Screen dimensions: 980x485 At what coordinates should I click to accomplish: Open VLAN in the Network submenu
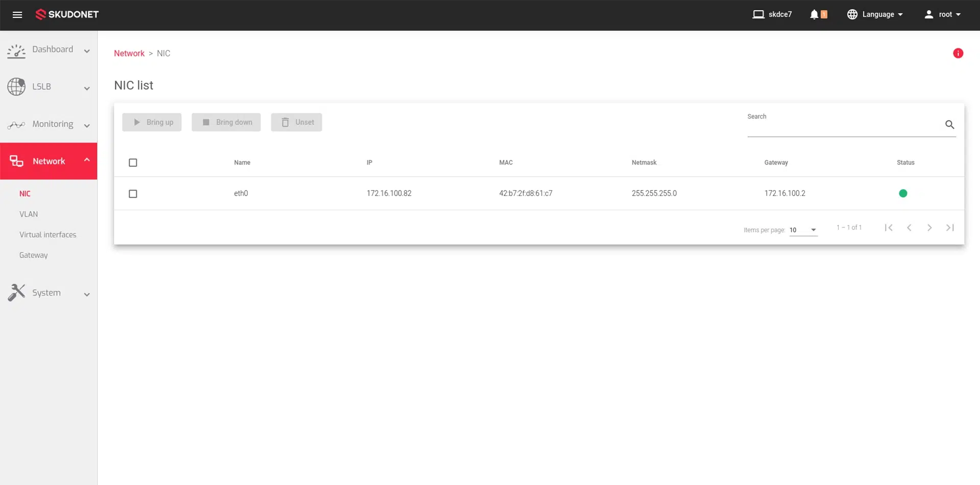click(x=29, y=214)
